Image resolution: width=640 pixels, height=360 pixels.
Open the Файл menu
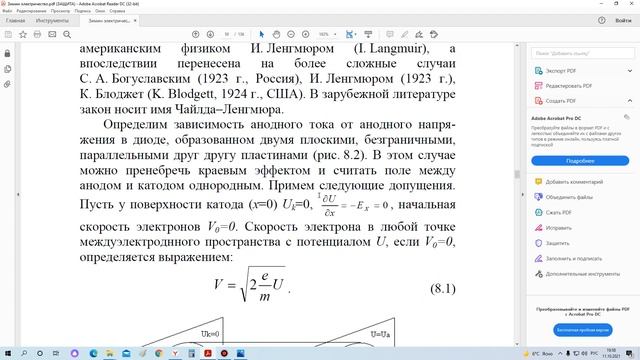[7, 11]
